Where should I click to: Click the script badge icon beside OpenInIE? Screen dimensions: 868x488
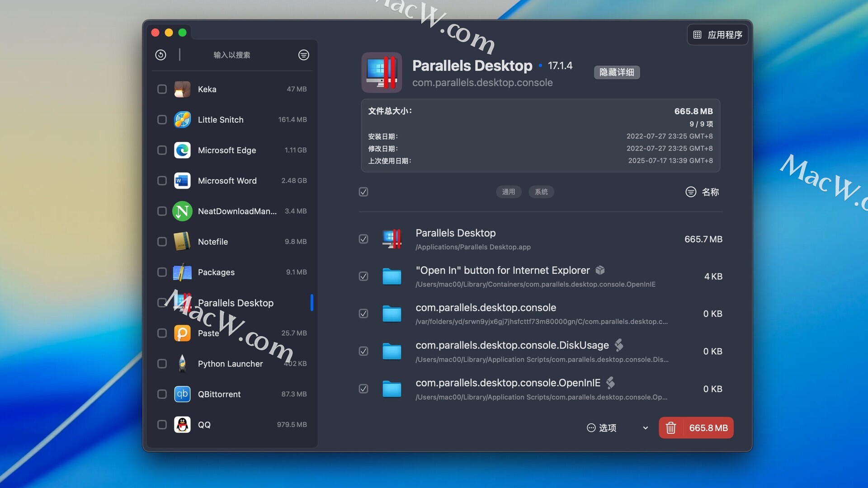coord(610,383)
